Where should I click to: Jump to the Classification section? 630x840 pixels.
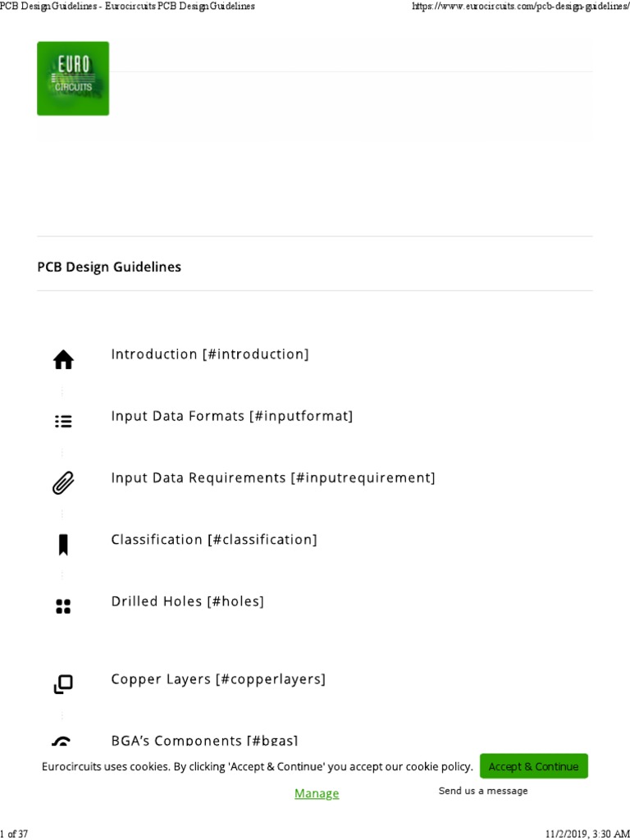pyautogui.click(x=214, y=539)
